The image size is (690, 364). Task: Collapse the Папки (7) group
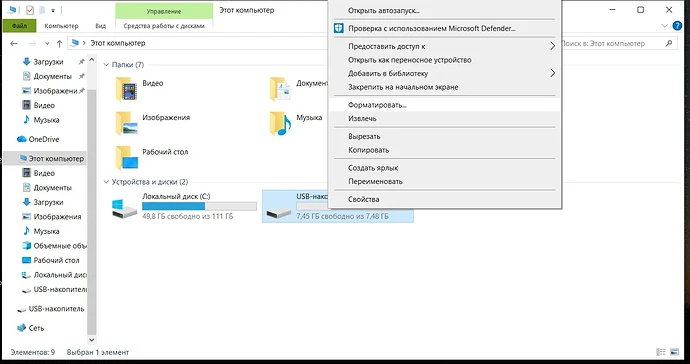pyautogui.click(x=106, y=65)
